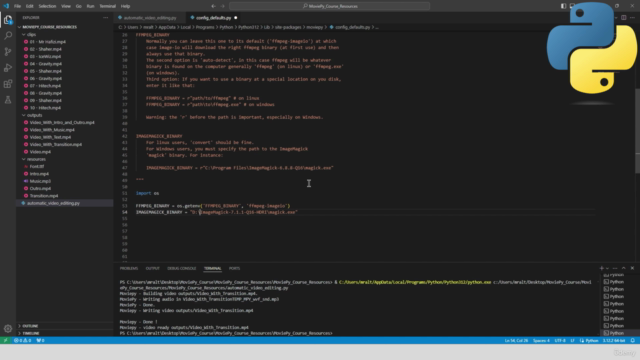Open the Explorer view in activity bar

pyautogui.click(x=8, y=20)
